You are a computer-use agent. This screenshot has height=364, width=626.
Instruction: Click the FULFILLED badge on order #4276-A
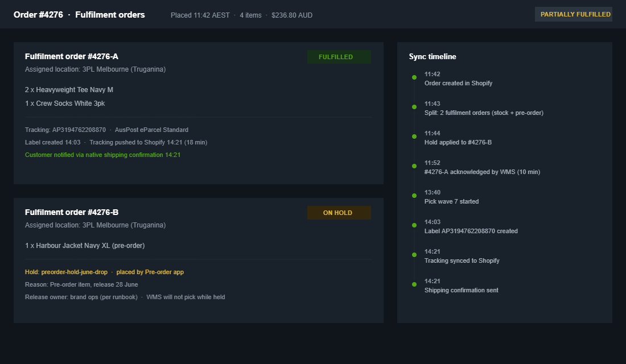coord(339,57)
